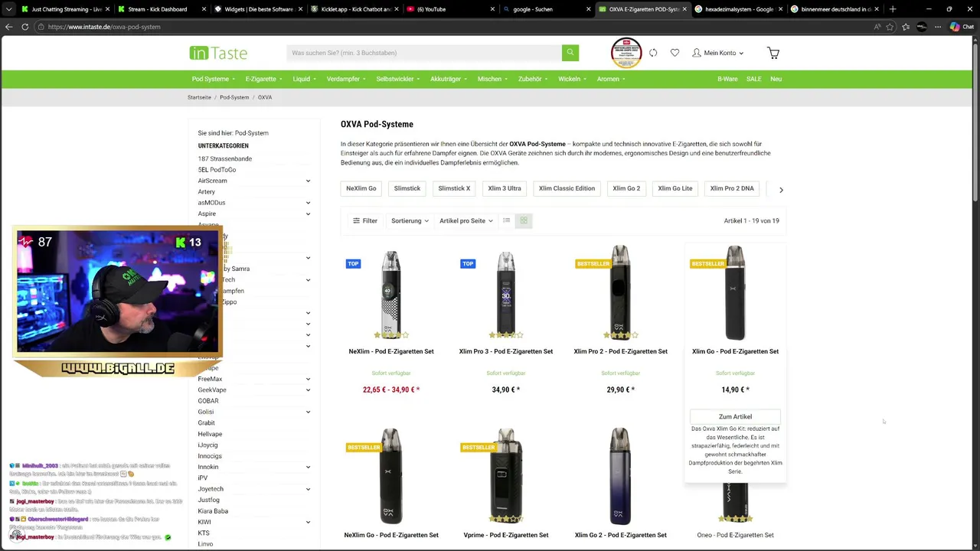Viewport: 980px width, 551px height.
Task: Open Pod Systeme menu
Action: 214,79
